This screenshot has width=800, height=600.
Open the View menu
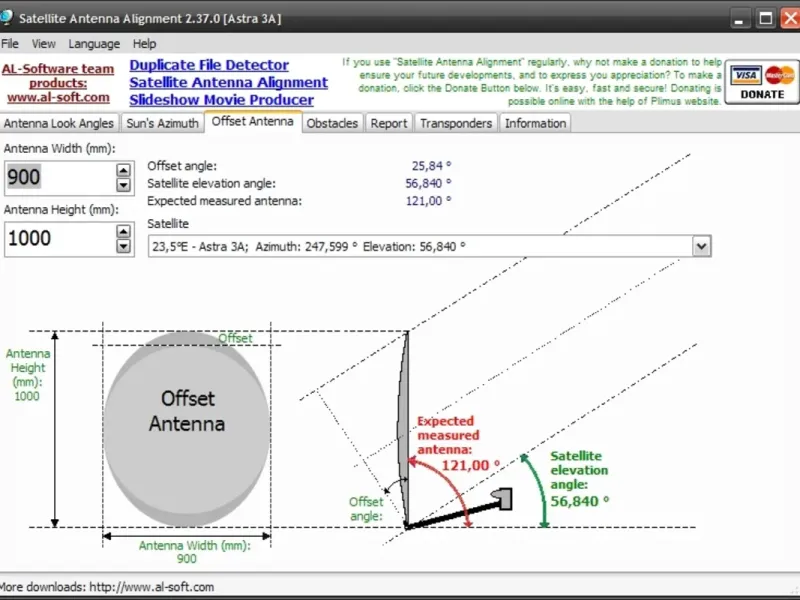43,44
